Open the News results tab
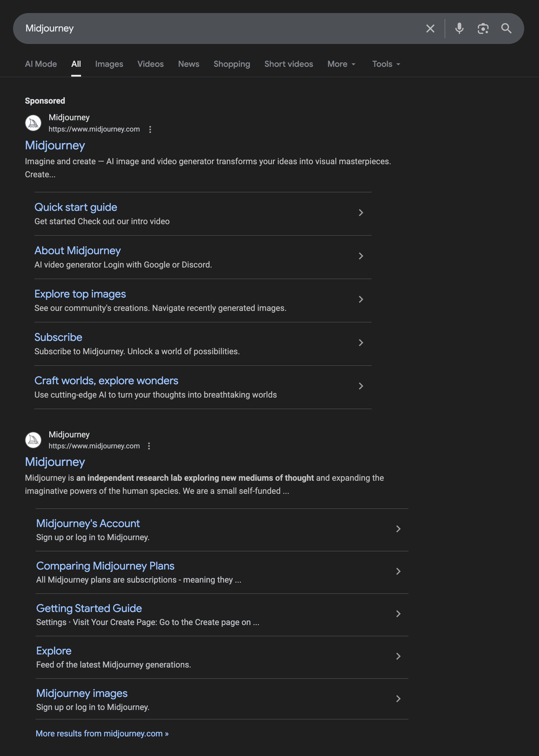 pyautogui.click(x=188, y=64)
